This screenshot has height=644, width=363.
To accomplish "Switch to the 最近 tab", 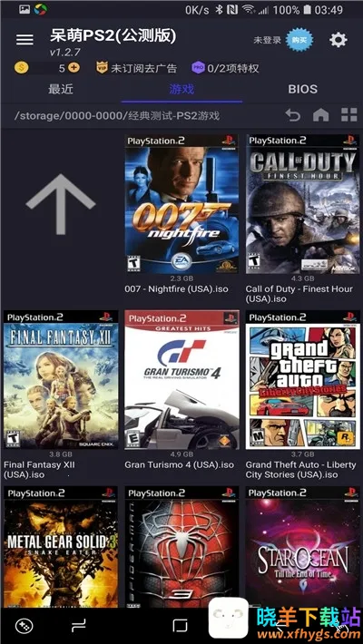I will (61, 89).
